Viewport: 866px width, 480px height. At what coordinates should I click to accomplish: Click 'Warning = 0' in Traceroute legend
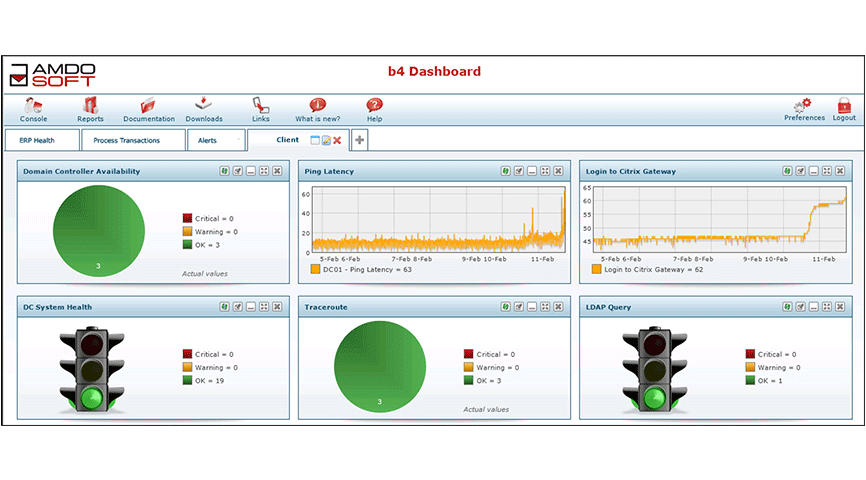pyautogui.click(x=498, y=367)
